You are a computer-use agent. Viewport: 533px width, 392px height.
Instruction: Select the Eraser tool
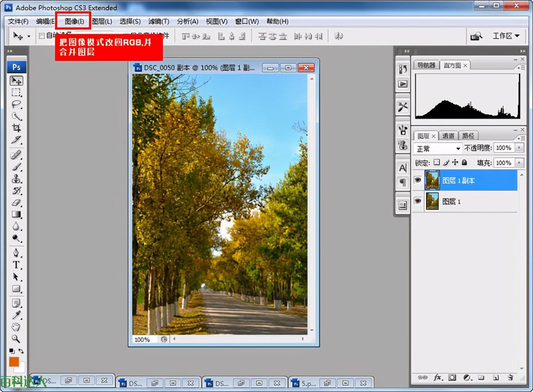[x=16, y=203]
